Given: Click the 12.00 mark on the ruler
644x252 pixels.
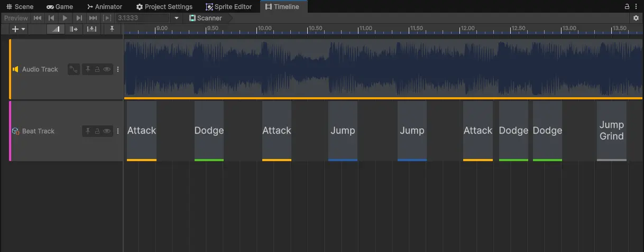Looking at the screenshot, I should pos(467,29).
